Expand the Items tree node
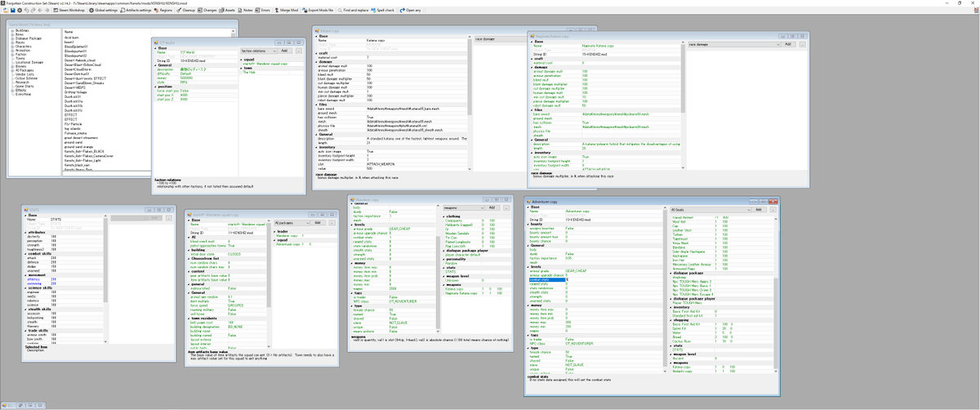980x410 pixels. (12, 34)
